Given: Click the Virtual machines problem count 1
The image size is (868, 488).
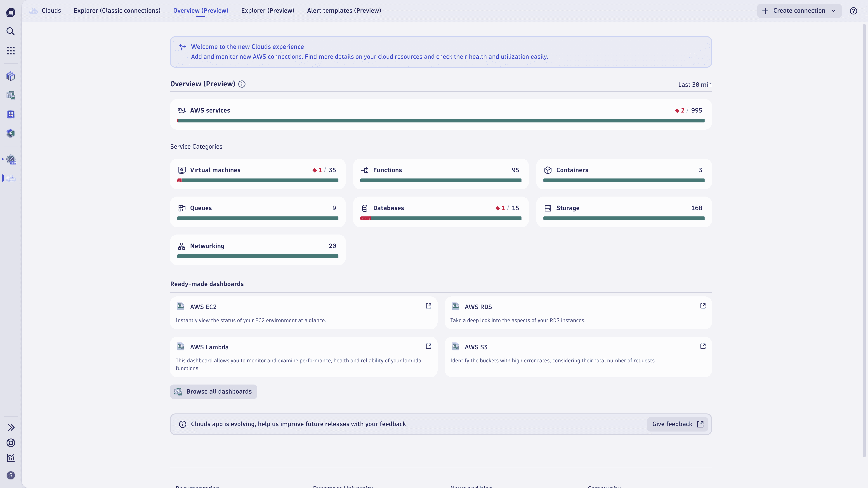Looking at the screenshot, I should point(317,170).
